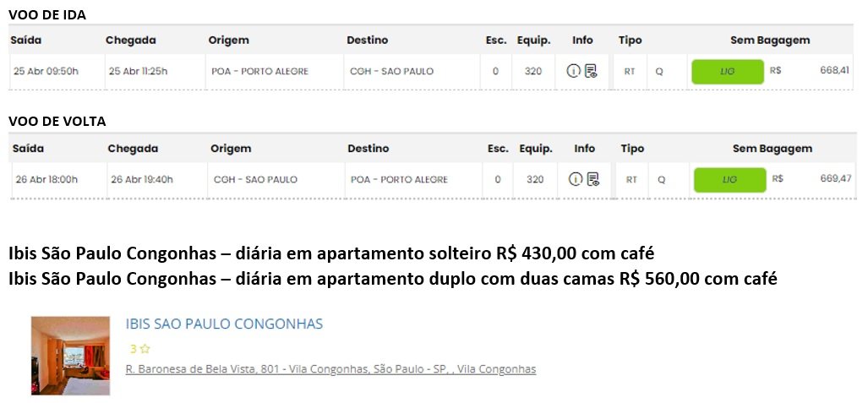Viewport: 868px width, 403px height.
Task: Click the Sem Bagagem header of the outbound table
Action: tap(770, 40)
